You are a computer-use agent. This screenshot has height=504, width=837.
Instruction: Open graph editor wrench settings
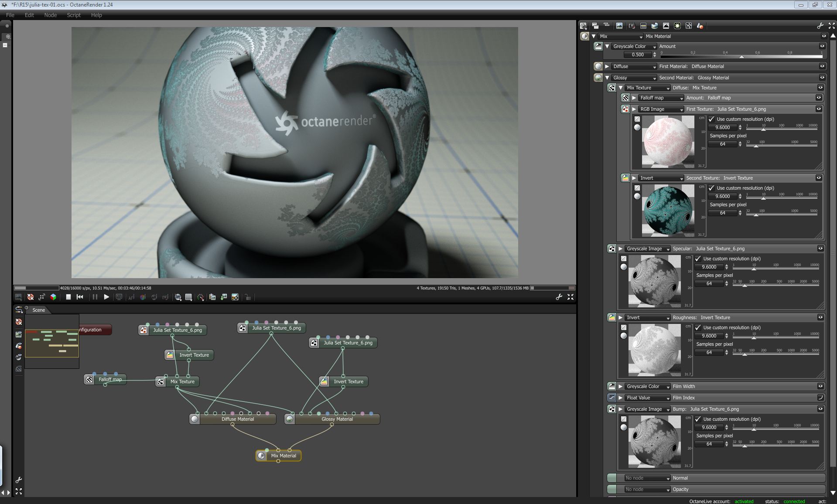pos(19,480)
